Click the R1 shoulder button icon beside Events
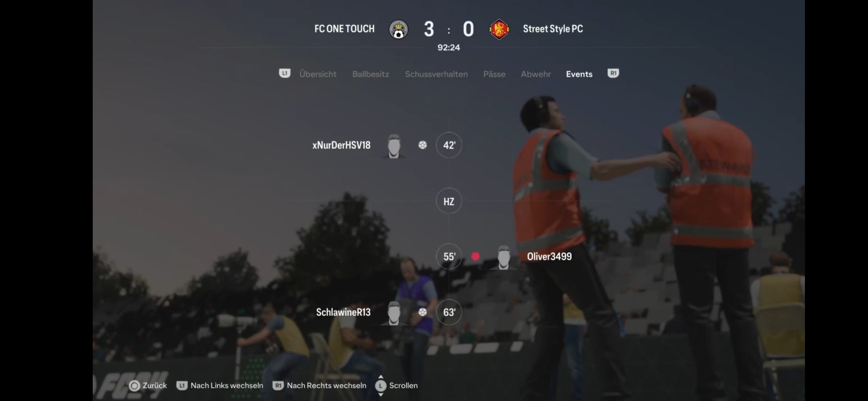 click(x=613, y=73)
